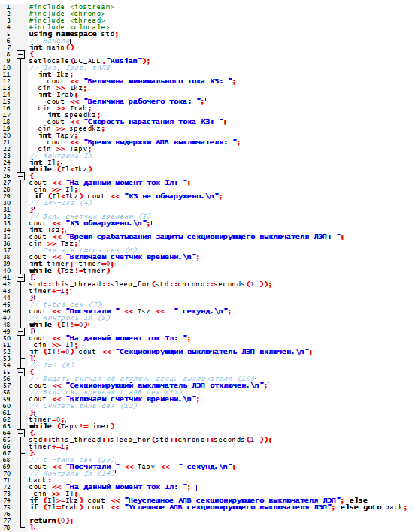
Task: Collapse the while (Il<Ikz) block fold marker
Action: [x=21, y=176]
